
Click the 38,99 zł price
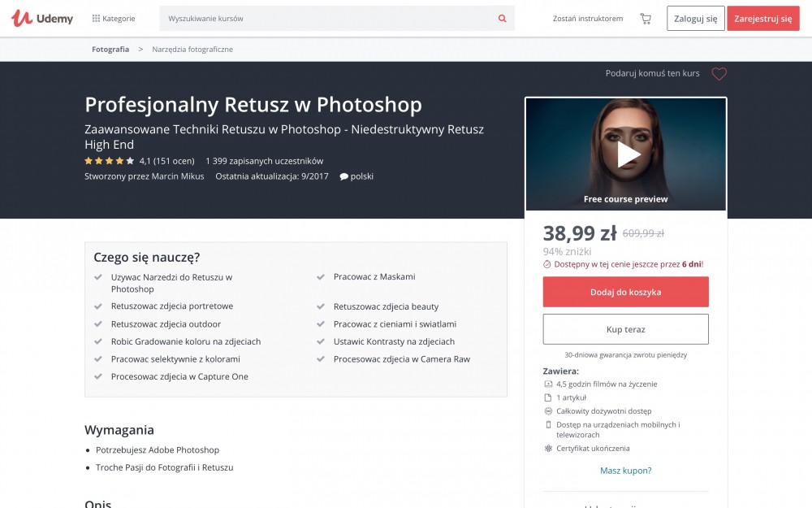(580, 233)
